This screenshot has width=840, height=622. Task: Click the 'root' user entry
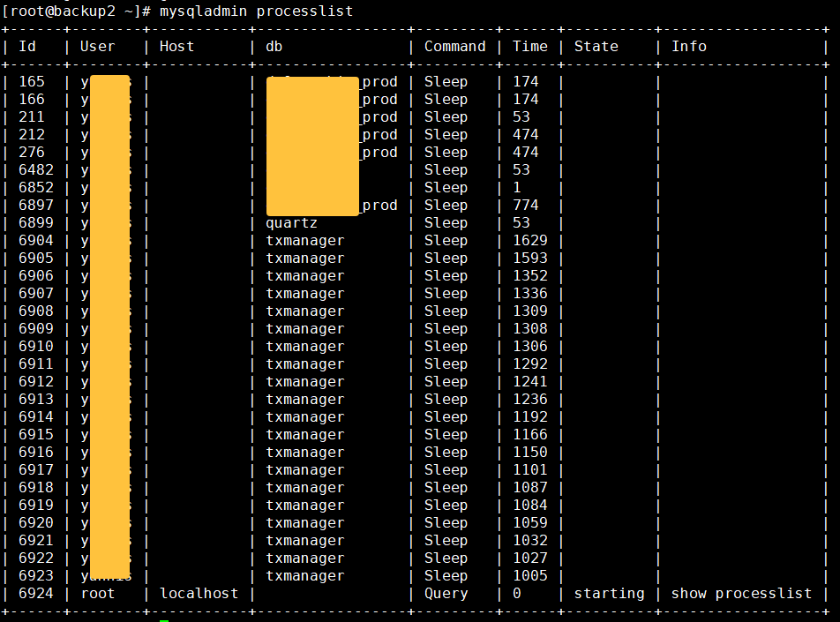pyautogui.click(x=97, y=594)
